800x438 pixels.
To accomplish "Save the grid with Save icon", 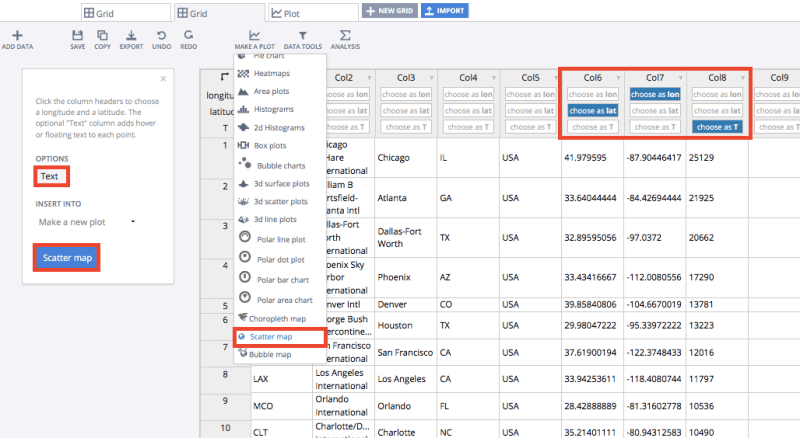I will coord(78,35).
